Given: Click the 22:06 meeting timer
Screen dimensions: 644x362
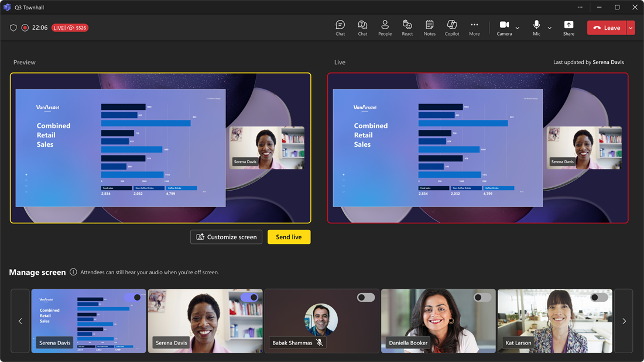Looking at the screenshot, I should click(x=40, y=27).
